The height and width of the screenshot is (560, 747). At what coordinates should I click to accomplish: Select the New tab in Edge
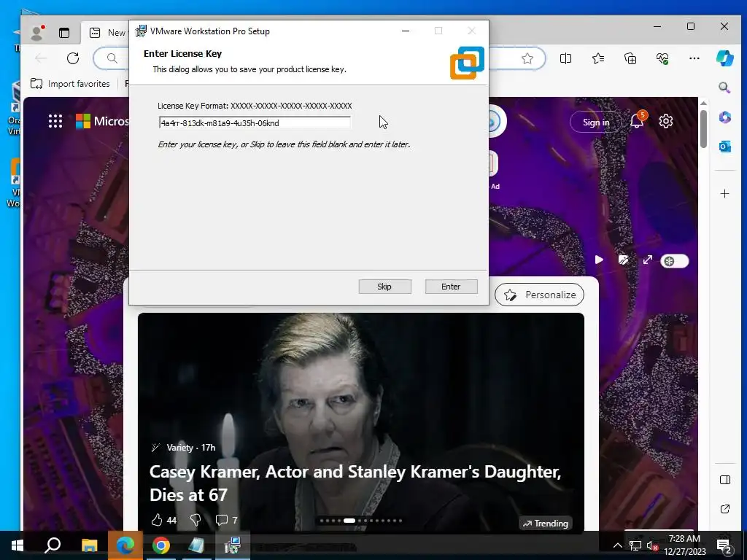(x=108, y=32)
